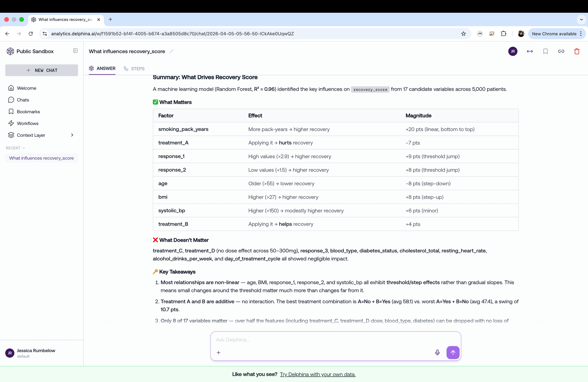Click the microphone voice input icon
The width and height of the screenshot is (588, 382).
pos(437,353)
